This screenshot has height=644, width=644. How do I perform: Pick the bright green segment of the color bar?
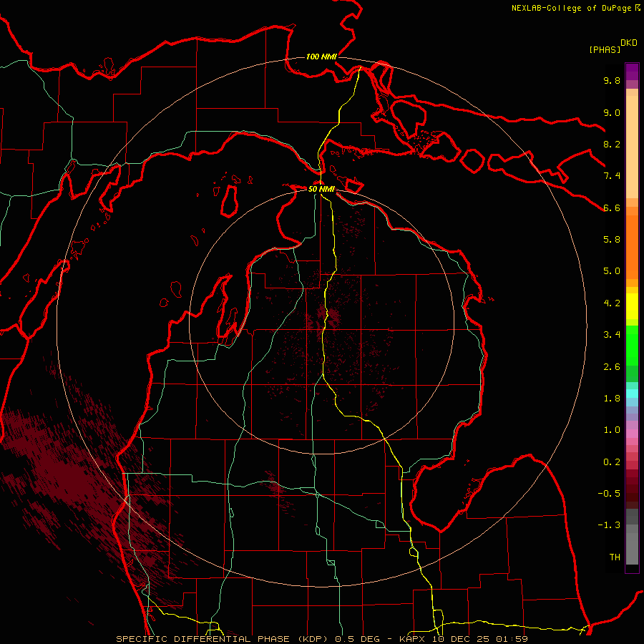point(632,346)
